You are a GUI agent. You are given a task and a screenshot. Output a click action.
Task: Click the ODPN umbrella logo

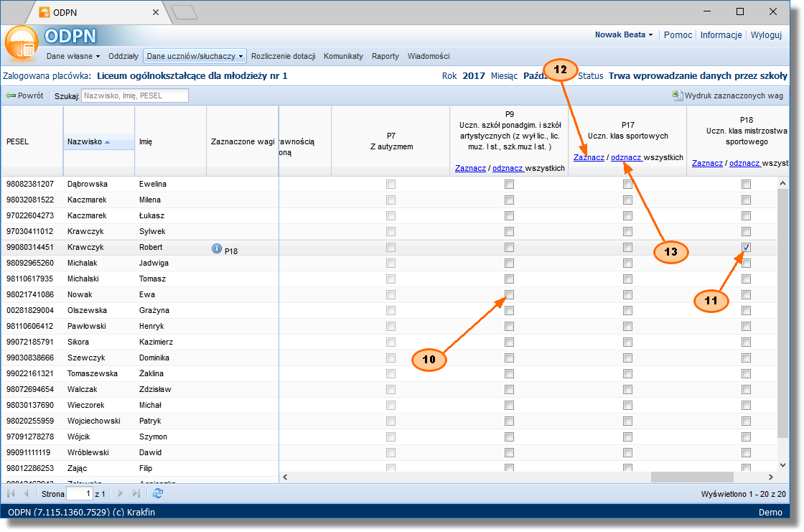(x=22, y=44)
